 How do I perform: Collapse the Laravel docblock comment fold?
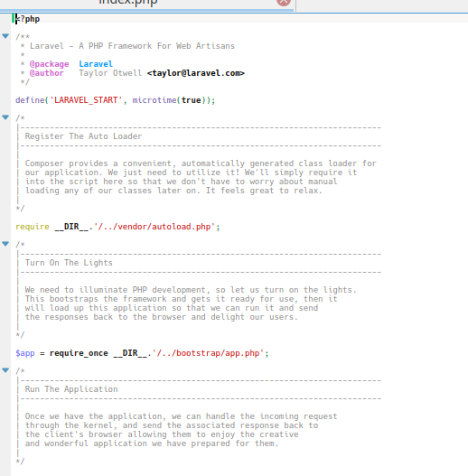5,36
